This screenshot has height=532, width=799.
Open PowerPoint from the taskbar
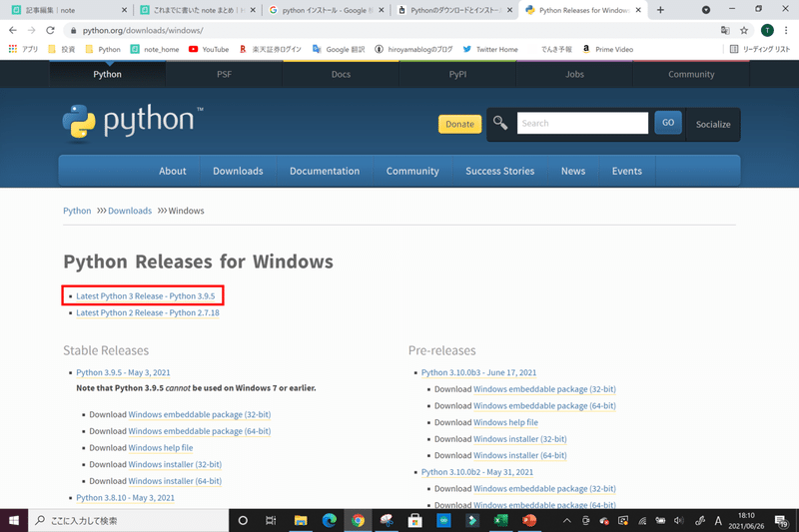[x=529, y=520]
